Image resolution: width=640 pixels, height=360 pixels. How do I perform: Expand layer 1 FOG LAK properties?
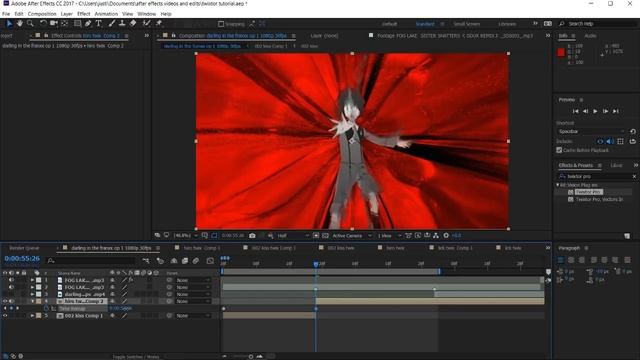[32, 280]
